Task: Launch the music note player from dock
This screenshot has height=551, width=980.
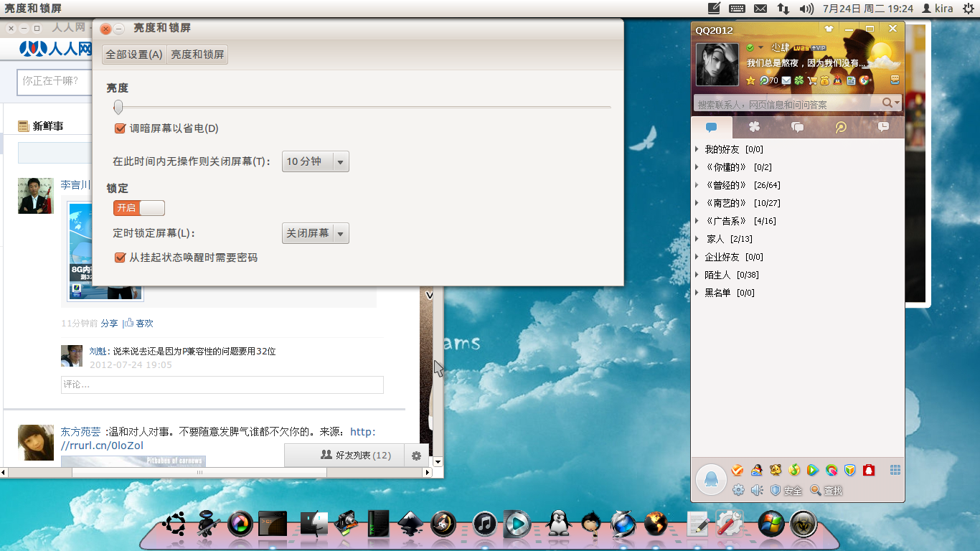Action: 485,524
